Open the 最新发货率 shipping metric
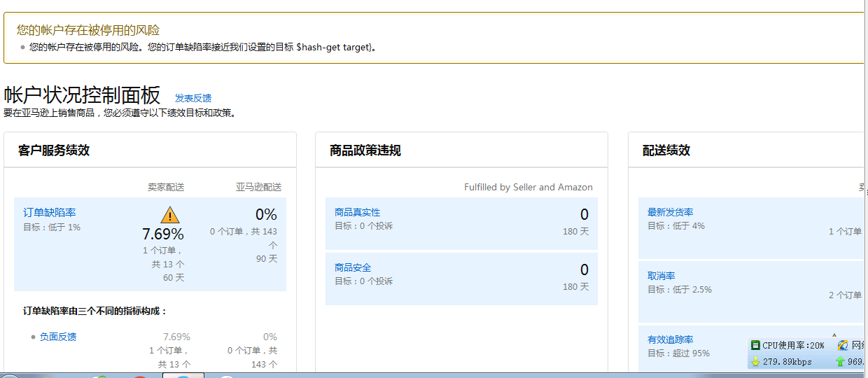This screenshot has width=868, height=378. point(671,213)
